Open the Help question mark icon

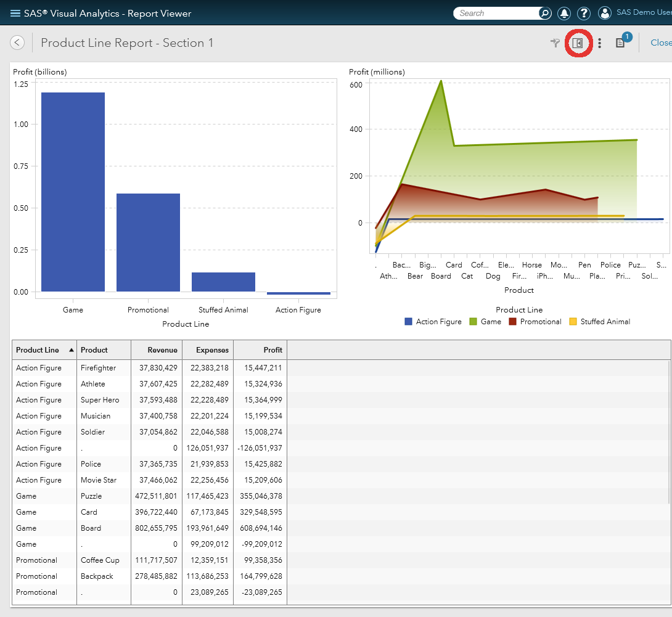pyautogui.click(x=584, y=13)
